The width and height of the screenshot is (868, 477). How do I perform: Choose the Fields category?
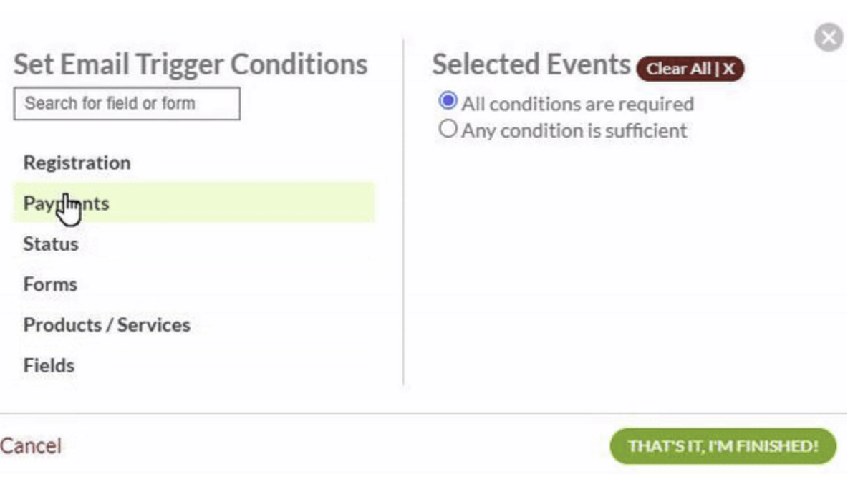49,365
